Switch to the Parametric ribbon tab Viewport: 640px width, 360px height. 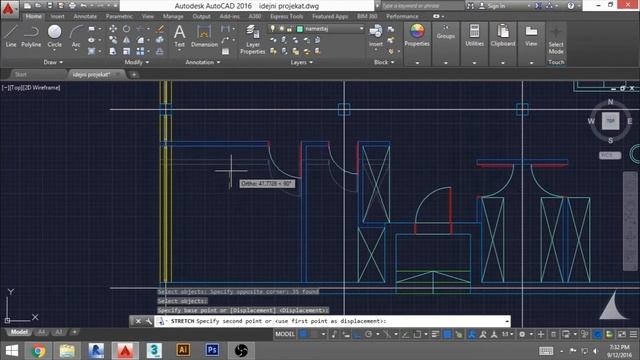pyautogui.click(x=119, y=16)
